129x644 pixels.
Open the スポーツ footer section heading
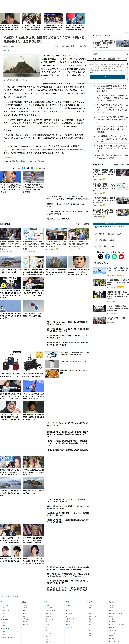click(69, 602)
